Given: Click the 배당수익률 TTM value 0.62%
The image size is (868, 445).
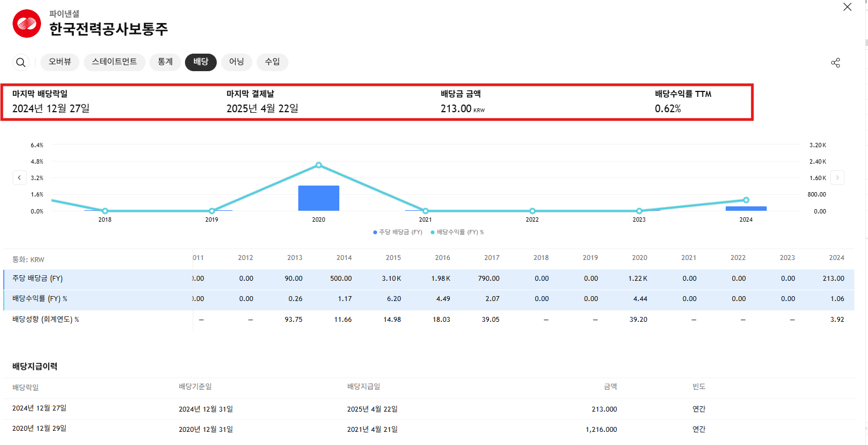Looking at the screenshot, I should click(x=668, y=108).
